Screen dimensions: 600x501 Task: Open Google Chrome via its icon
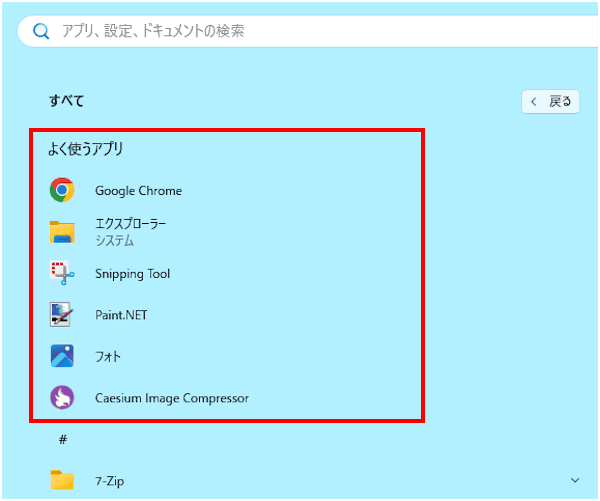tap(62, 190)
